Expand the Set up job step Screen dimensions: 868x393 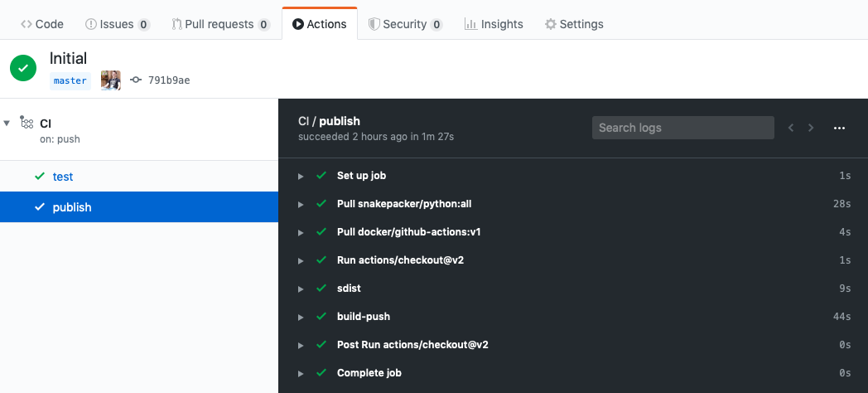[301, 176]
